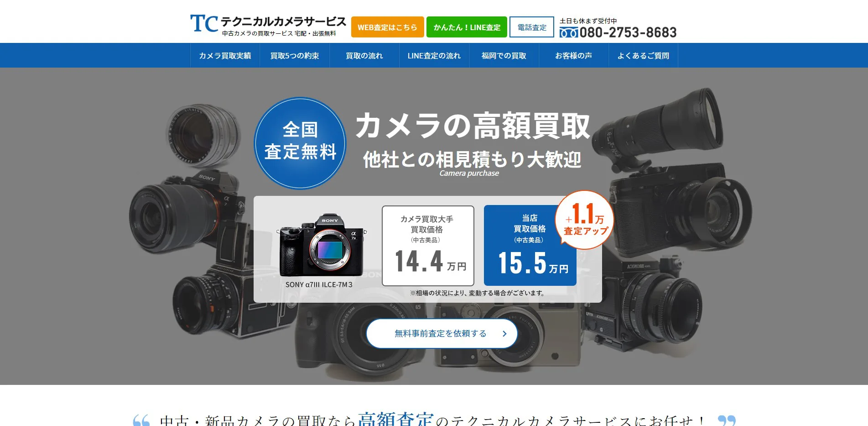Image resolution: width=868 pixels, height=426 pixels.
Task: Click the SONY α7III camera product image
Action: pos(321,246)
